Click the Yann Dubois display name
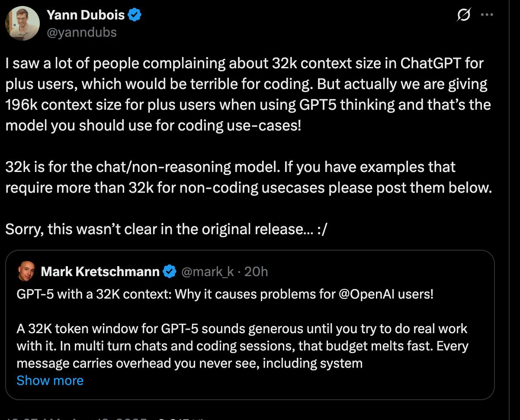The image size is (520, 420). tap(86, 16)
